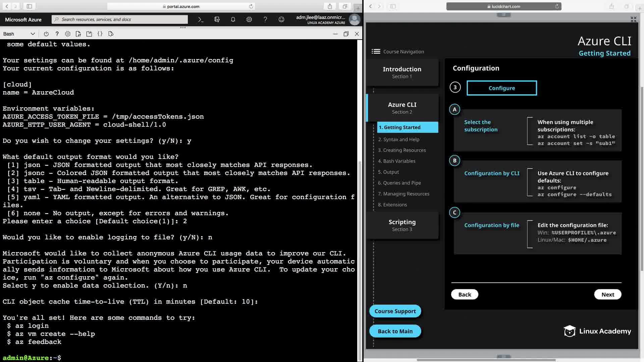Click the feedback smiley icon
644x362 pixels.
[x=281, y=19]
